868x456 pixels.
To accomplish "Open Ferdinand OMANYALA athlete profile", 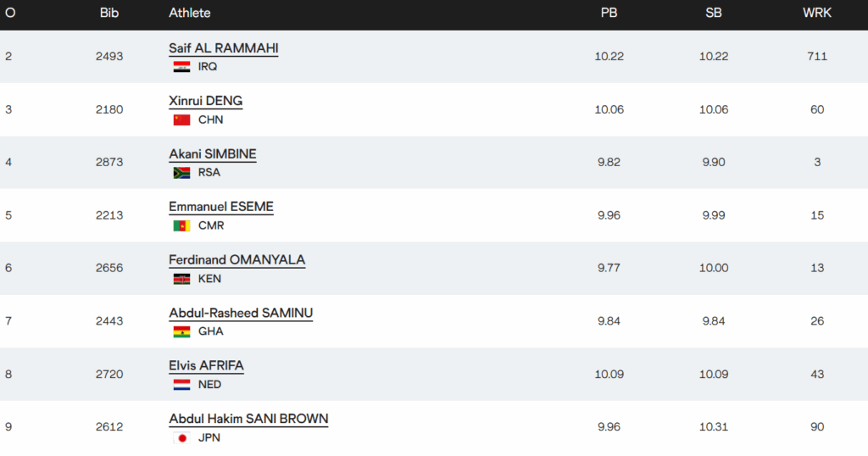I will pyautogui.click(x=237, y=260).
